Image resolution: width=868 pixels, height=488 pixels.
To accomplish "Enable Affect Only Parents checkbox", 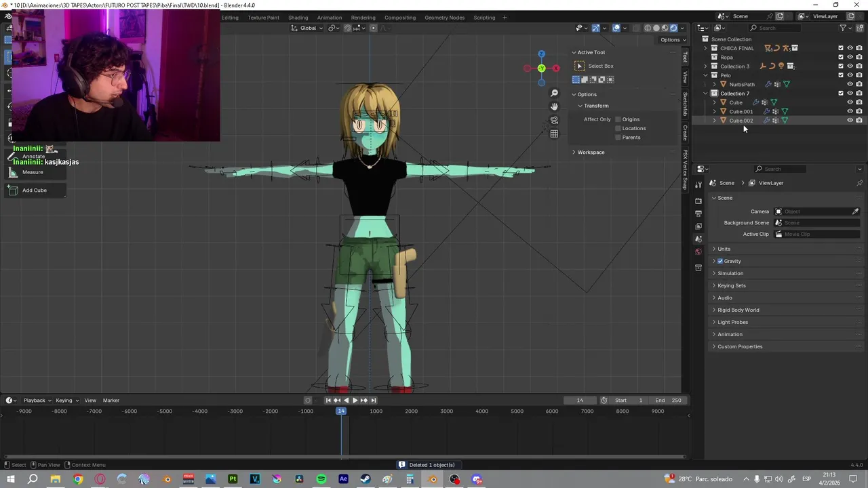I will [x=618, y=138].
